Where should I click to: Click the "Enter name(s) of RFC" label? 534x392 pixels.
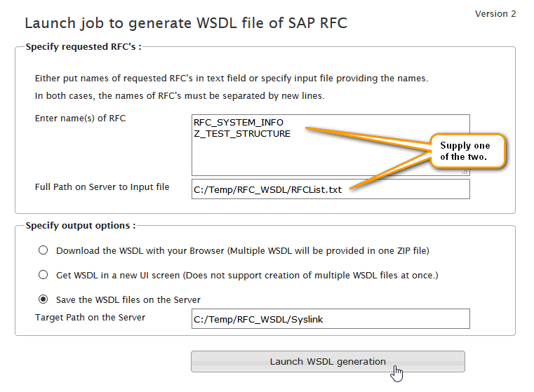click(x=81, y=119)
